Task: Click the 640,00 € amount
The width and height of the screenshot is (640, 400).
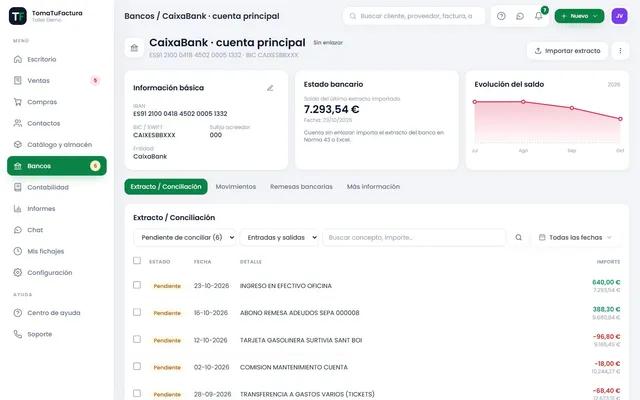Action: [x=606, y=282]
